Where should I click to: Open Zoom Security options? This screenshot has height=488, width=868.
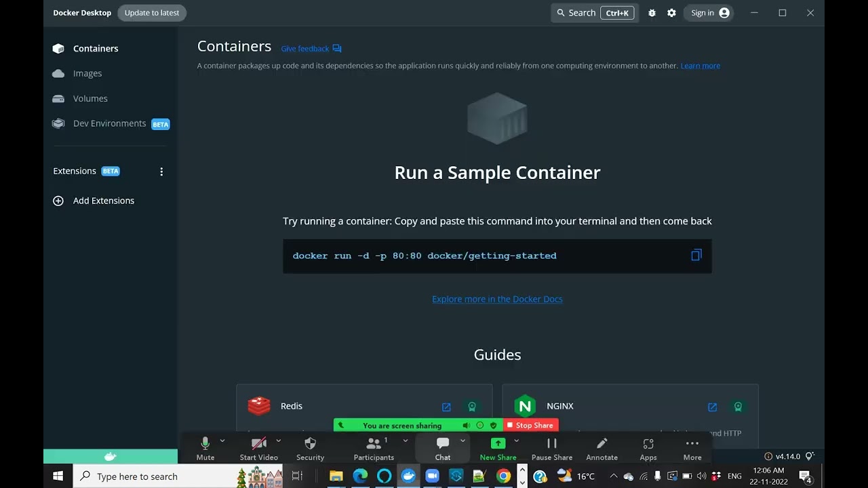310,448
